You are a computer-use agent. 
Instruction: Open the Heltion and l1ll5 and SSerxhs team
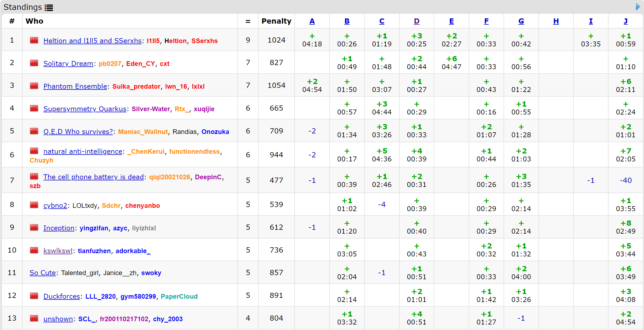[92, 41]
